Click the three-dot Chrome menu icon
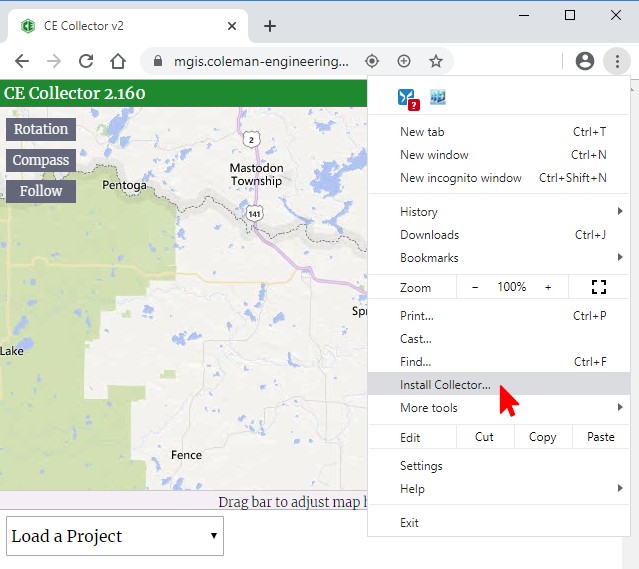This screenshot has height=569, width=639. [617, 61]
